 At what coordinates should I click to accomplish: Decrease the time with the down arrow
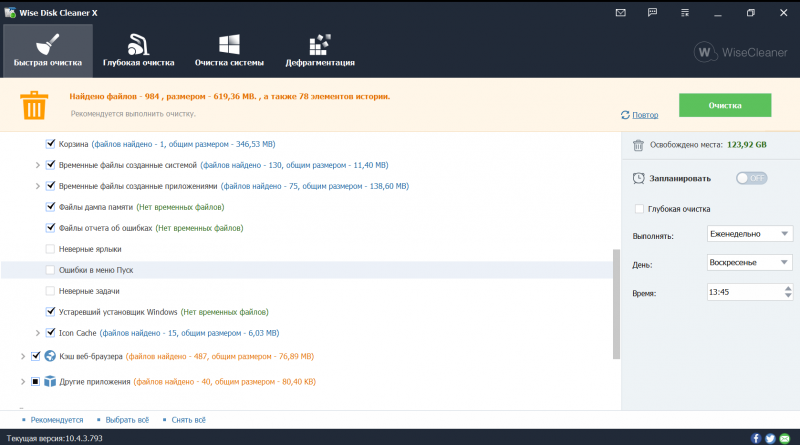(788, 296)
